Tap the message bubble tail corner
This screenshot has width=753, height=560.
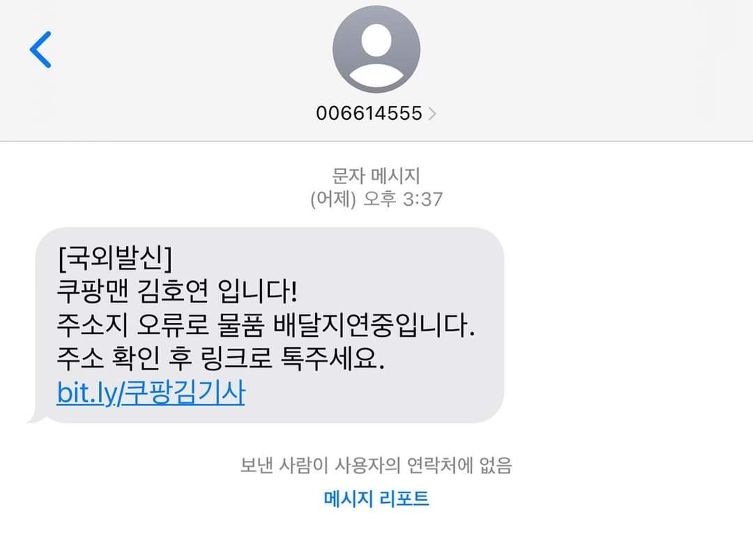tap(36, 417)
